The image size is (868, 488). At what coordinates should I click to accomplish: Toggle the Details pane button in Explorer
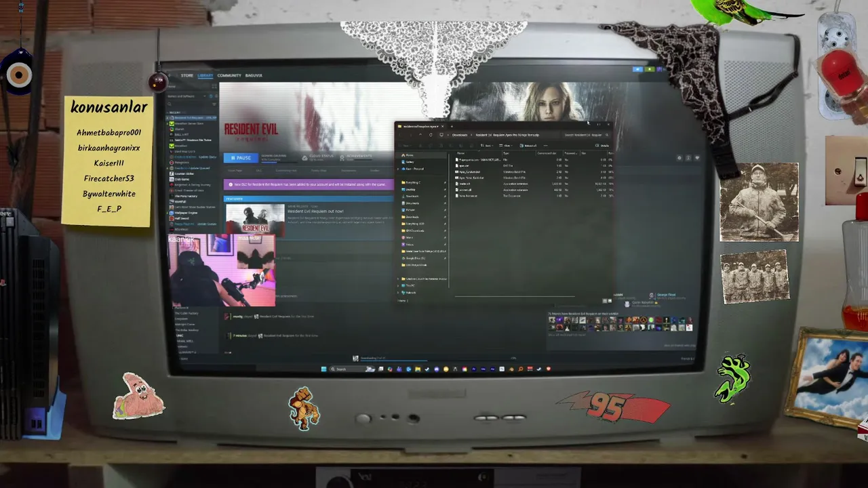(602, 146)
